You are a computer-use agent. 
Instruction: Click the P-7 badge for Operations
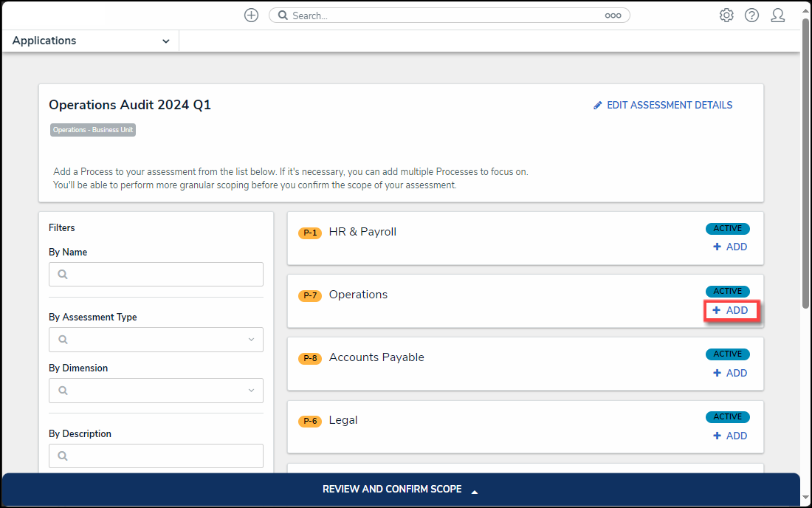click(x=310, y=295)
